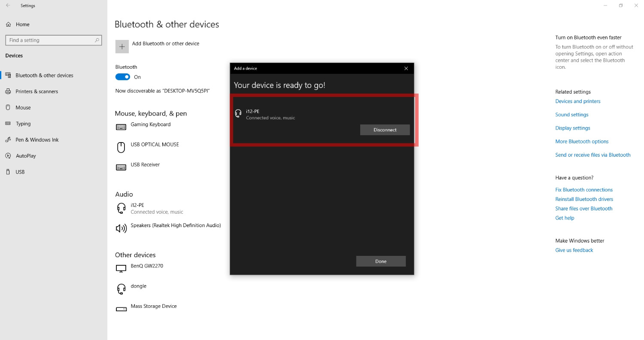Toggle Bluetooth off
Screen dimensions: 644x340
[x=122, y=77]
